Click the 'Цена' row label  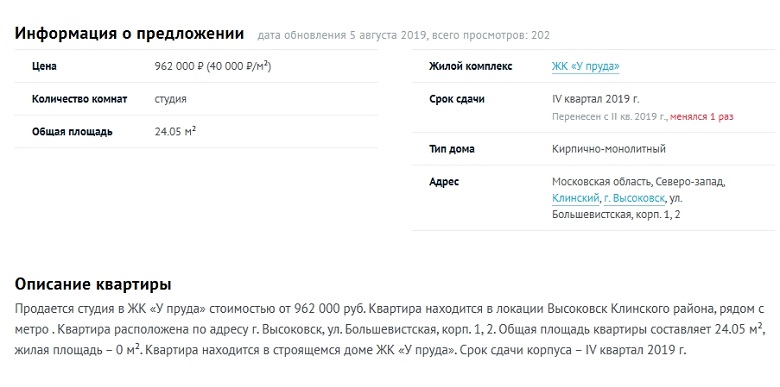(x=44, y=67)
